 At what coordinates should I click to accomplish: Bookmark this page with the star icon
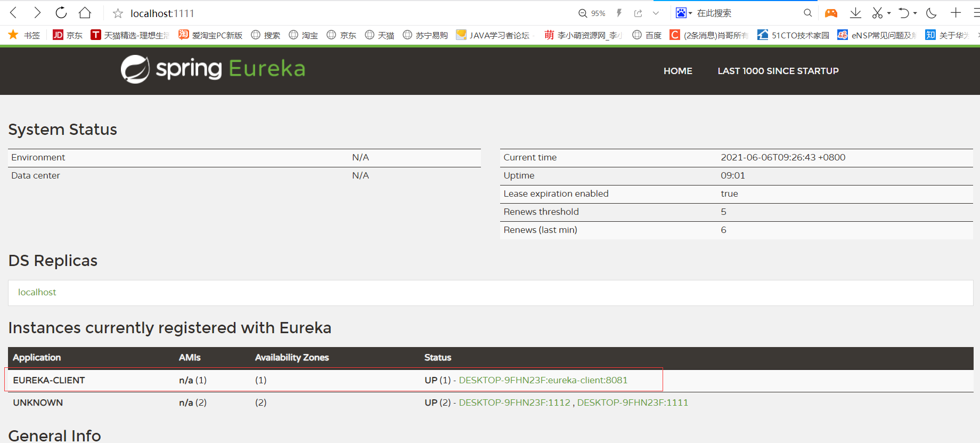[x=118, y=13]
